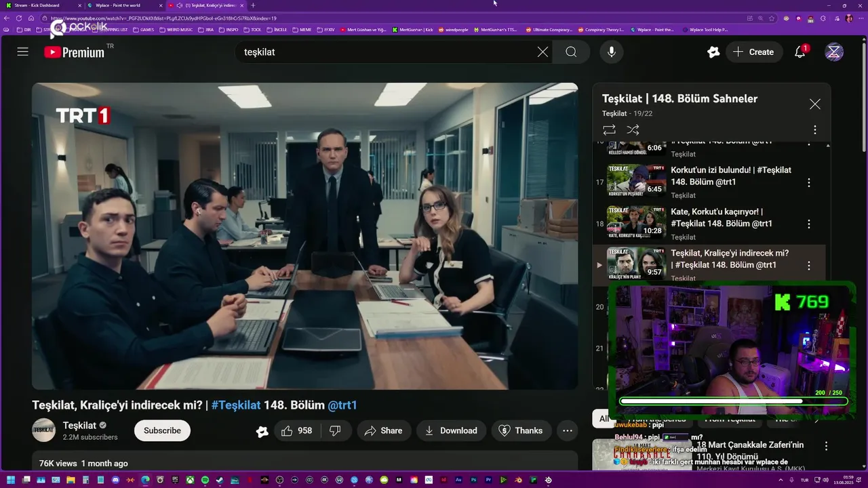
Task: Select the Teşkilat YouTube browser tab
Action: coord(205,5)
